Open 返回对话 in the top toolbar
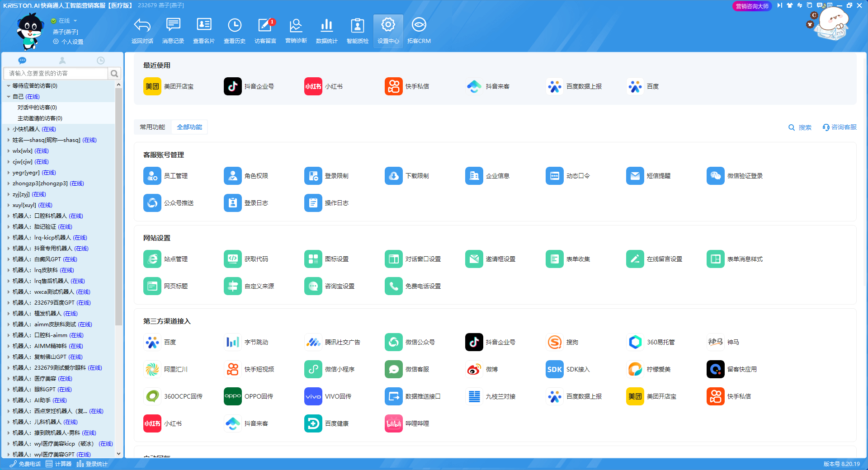 (x=142, y=31)
